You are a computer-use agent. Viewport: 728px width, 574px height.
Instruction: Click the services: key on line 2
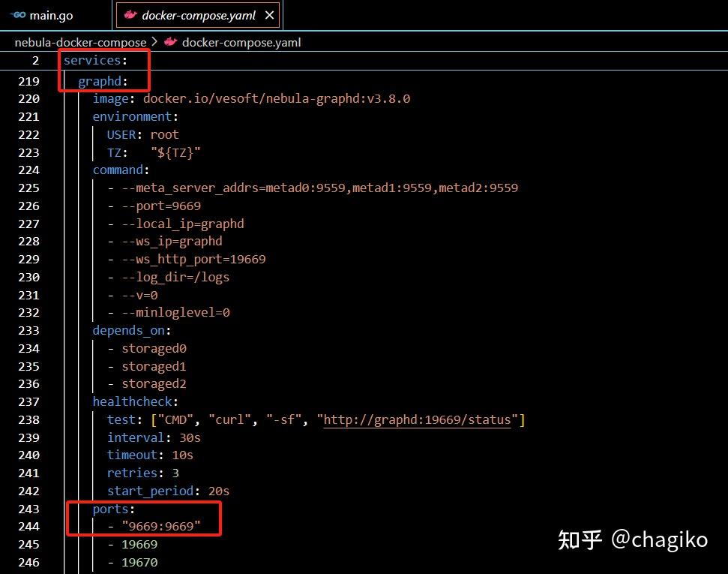pyautogui.click(x=95, y=60)
